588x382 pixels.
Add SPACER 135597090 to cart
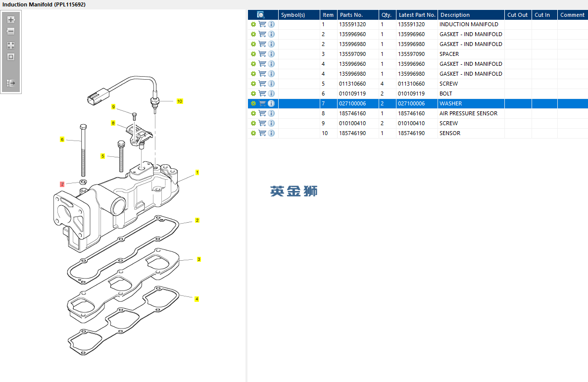tap(262, 54)
